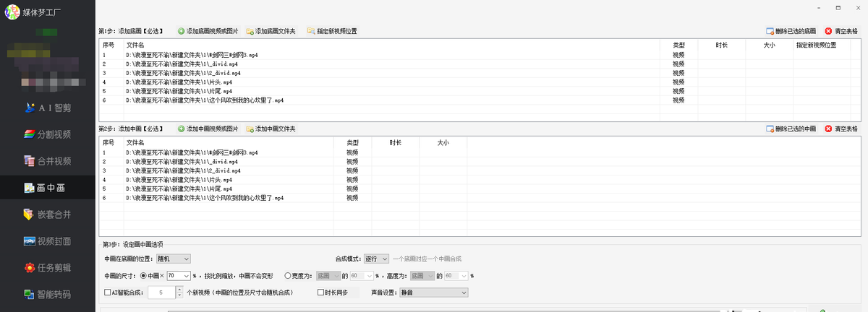This screenshot has width=868, height=312.
Task: Select 中画 row 2 file _divid.mp4
Action: coord(183,162)
